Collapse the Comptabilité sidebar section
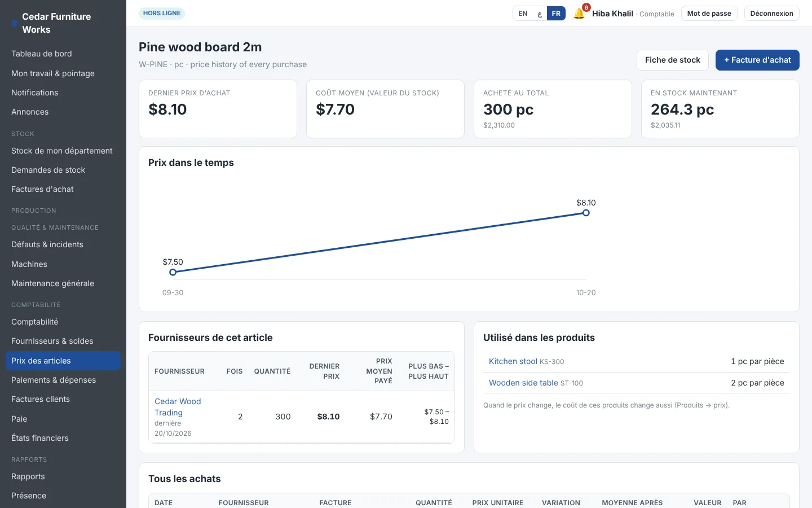812x508 pixels. tap(36, 305)
